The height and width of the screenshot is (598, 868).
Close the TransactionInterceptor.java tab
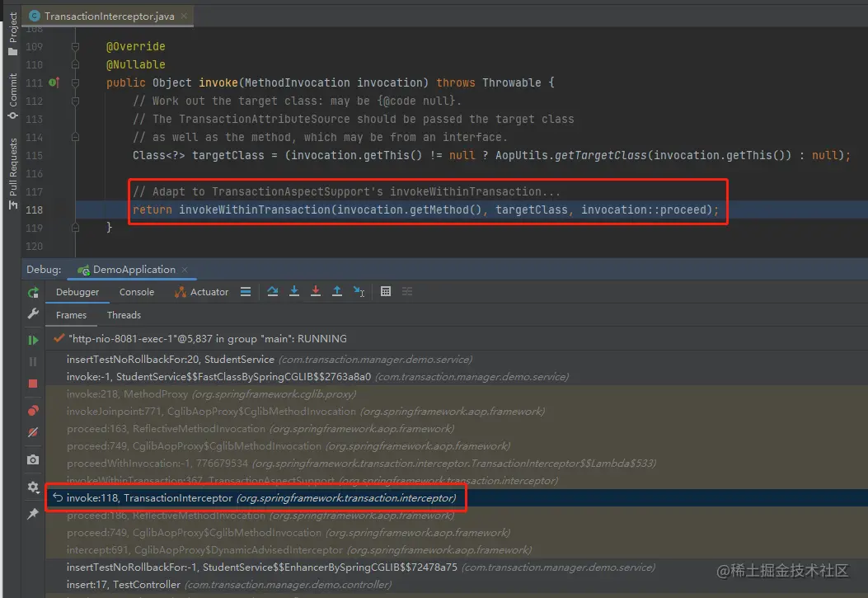(184, 16)
